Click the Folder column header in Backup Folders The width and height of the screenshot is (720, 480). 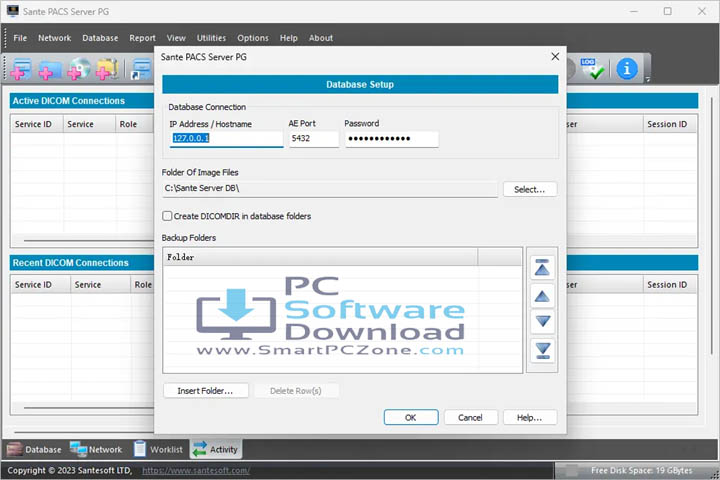tap(320, 257)
